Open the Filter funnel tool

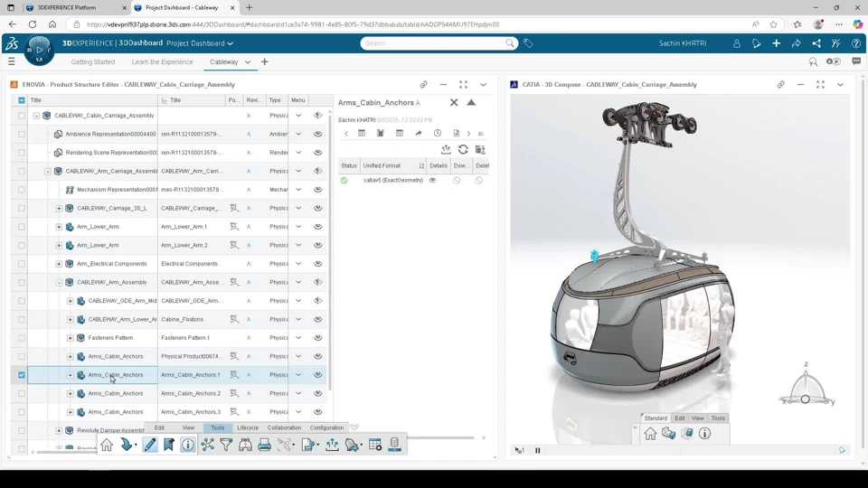226,445
